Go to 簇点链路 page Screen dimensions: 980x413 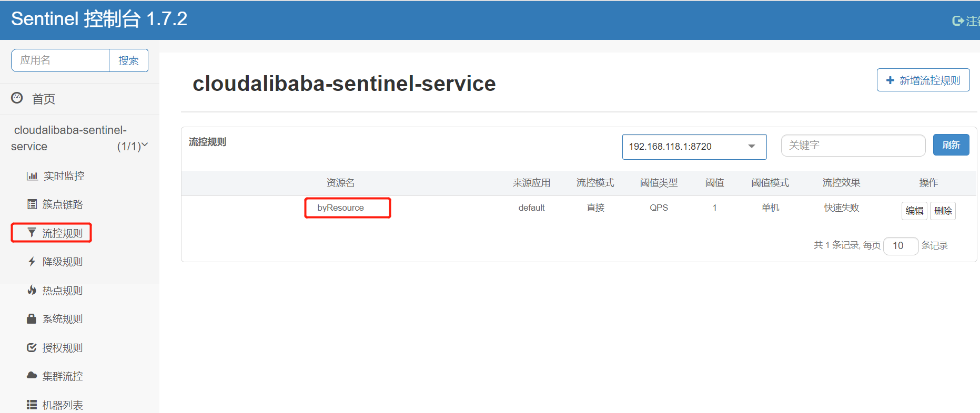(63, 204)
